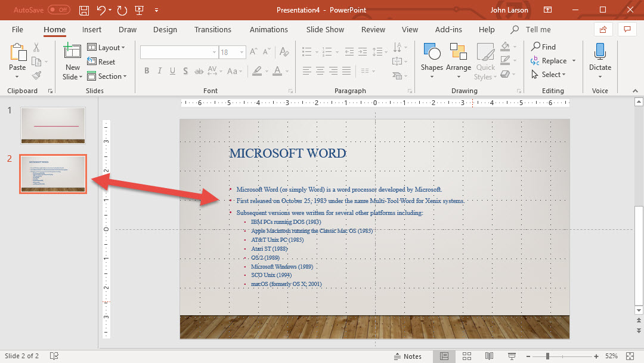Click the Save icon in title bar
This screenshot has height=363, width=644.
click(85, 10)
